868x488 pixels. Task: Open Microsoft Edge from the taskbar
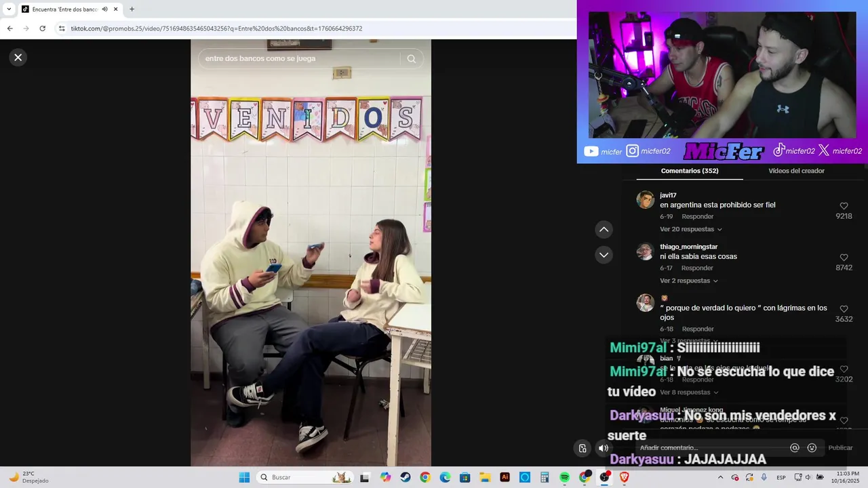click(445, 477)
